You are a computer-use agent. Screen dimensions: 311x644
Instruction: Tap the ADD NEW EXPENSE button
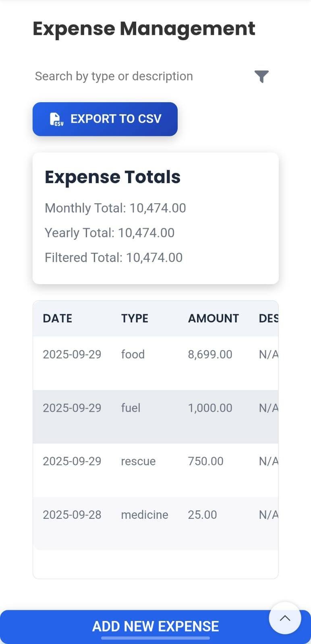[155, 626]
